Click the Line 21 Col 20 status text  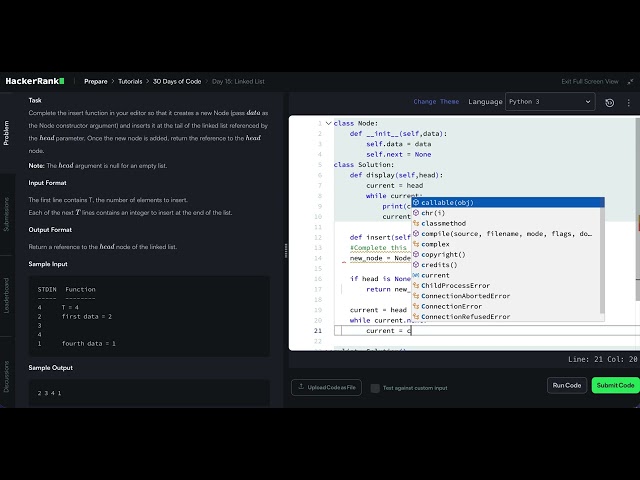point(602,359)
